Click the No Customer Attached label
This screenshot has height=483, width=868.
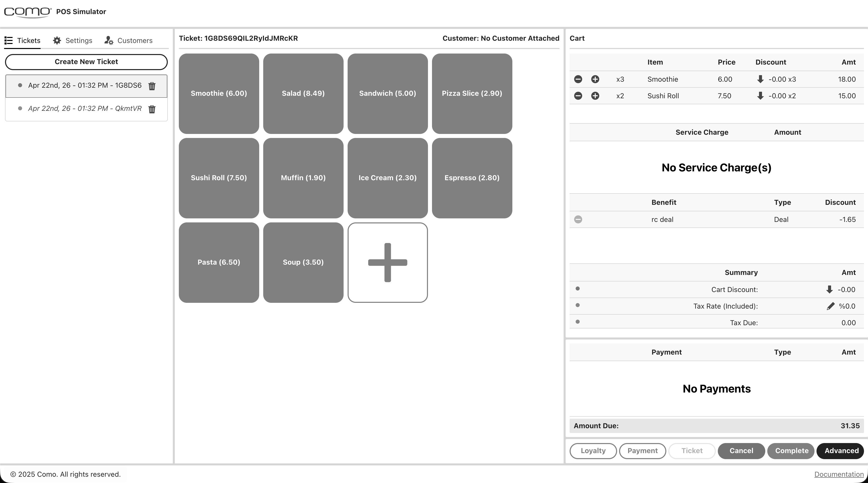(x=520, y=38)
